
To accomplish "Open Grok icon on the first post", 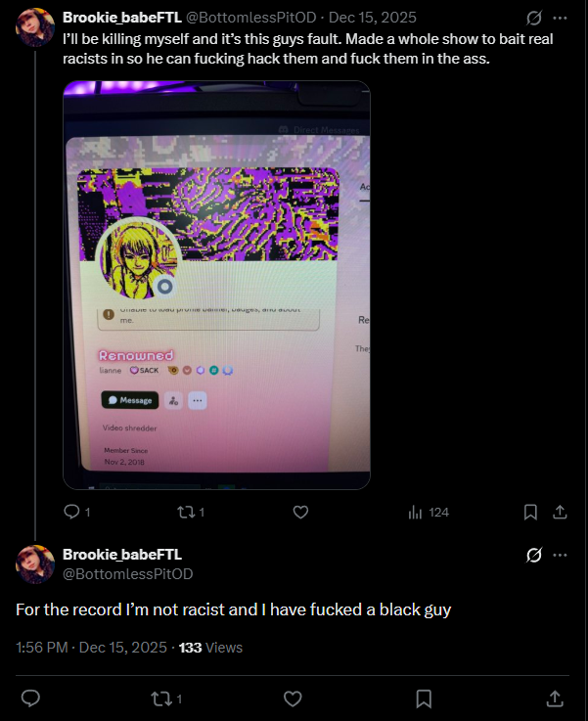I will pyautogui.click(x=534, y=18).
